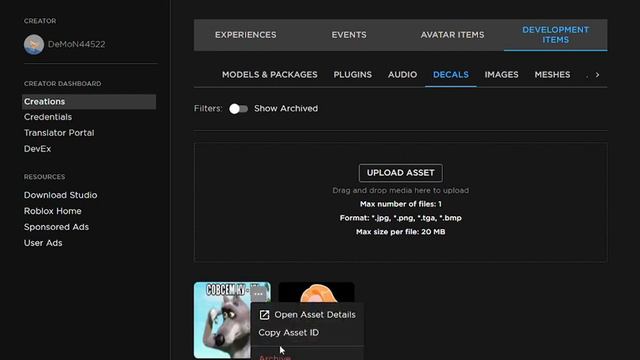Toggle the Show Archived filter switch
This screenshot has width=640, height=360.
point(238,109)
